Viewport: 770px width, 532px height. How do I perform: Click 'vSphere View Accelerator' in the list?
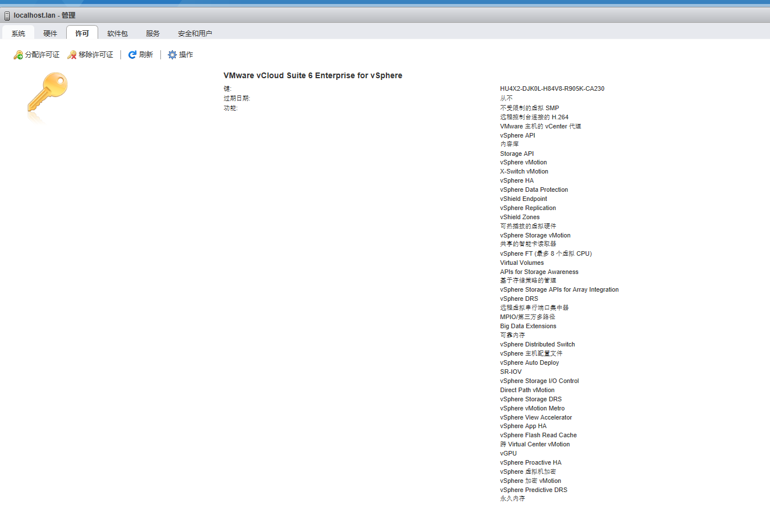[536, 417]
